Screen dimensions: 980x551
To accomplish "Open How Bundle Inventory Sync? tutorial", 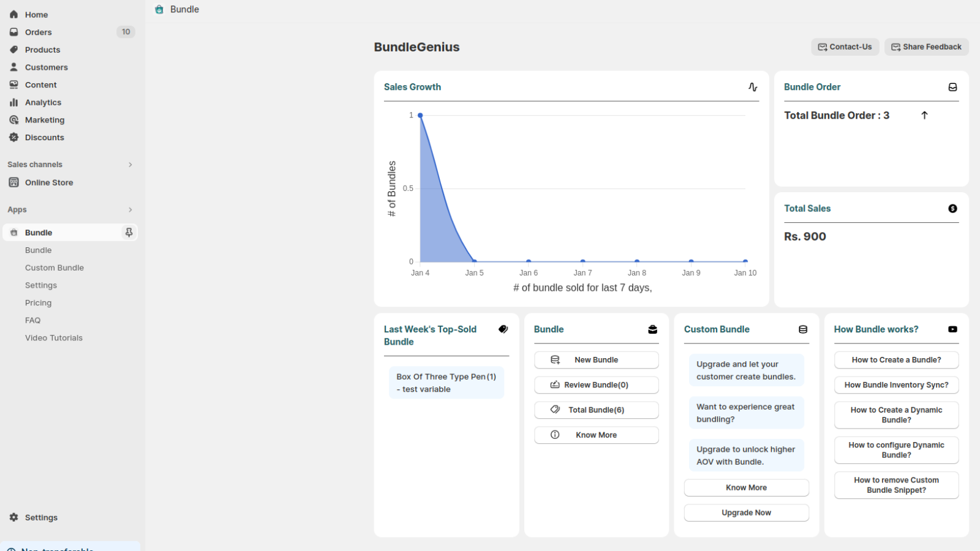I will coord(897,385).
